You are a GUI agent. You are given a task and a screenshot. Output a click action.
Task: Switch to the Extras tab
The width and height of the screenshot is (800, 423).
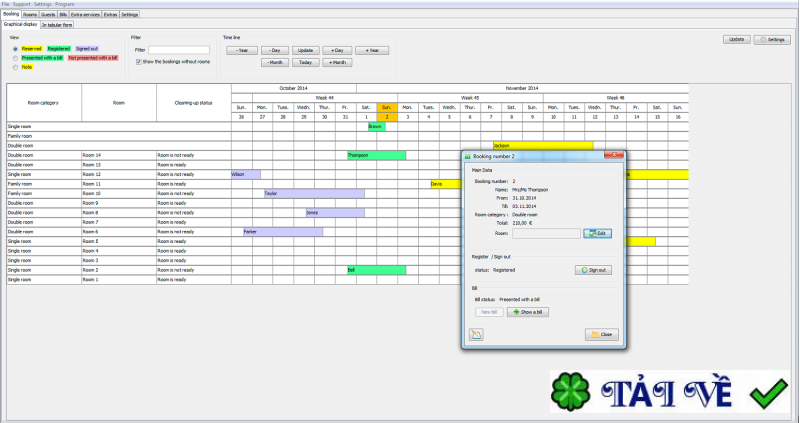(110, 14)
